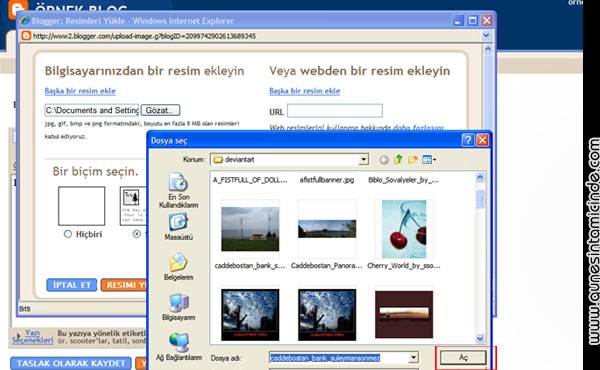Select Cherry_World thumbnail
This screenshot has height=370, width=600.
404,229
